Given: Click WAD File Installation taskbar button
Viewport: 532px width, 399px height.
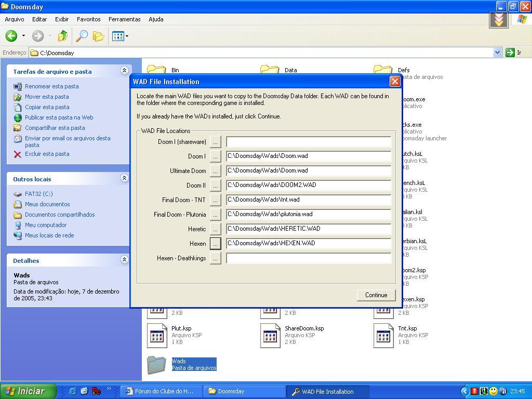Looking at the screenshot, I should (328, 392).
